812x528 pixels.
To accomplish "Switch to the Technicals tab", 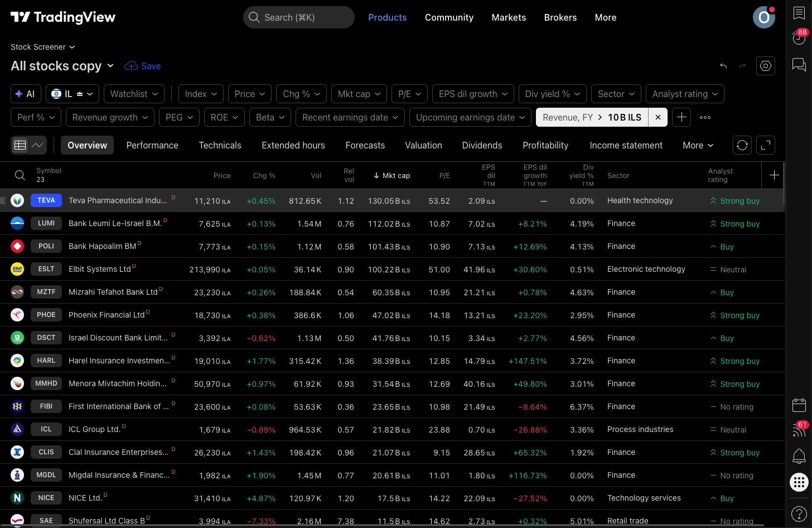I will [220, 145].
